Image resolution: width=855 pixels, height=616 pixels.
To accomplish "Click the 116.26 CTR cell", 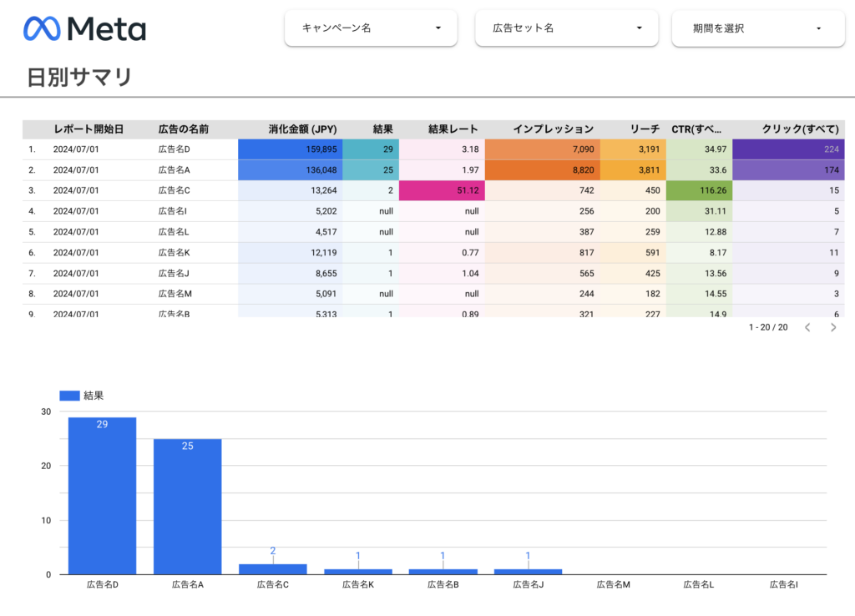I will coord(698,190).
